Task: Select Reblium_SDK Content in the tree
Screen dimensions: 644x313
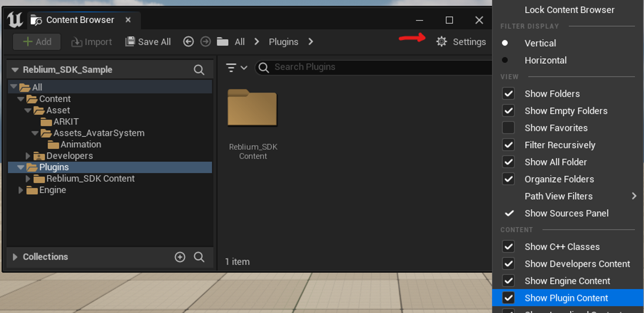Action: (x=84, y=179)
